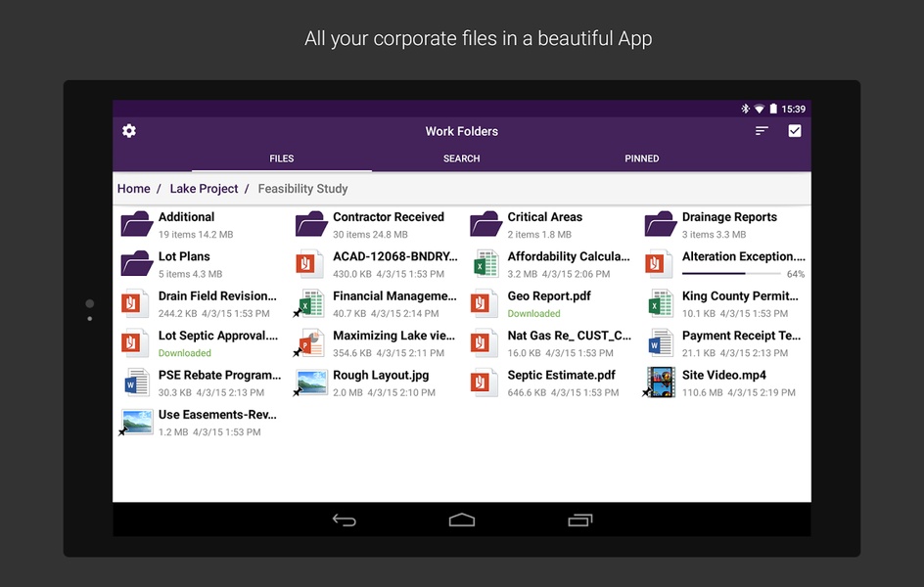Tap Payment Receipt Te Word icon
Image resolution: width=924 pixels, height=587 pixels.
pos(660,342)
